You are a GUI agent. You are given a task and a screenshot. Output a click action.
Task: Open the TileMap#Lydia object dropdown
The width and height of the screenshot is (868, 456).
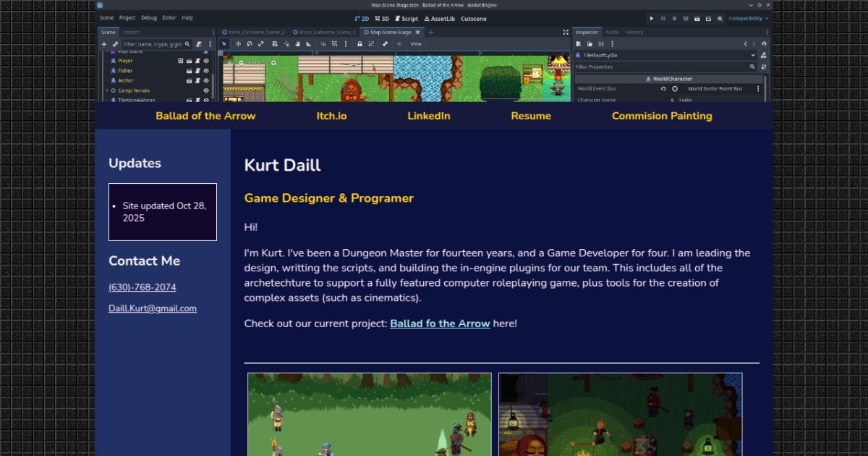[x=752, y=55]
